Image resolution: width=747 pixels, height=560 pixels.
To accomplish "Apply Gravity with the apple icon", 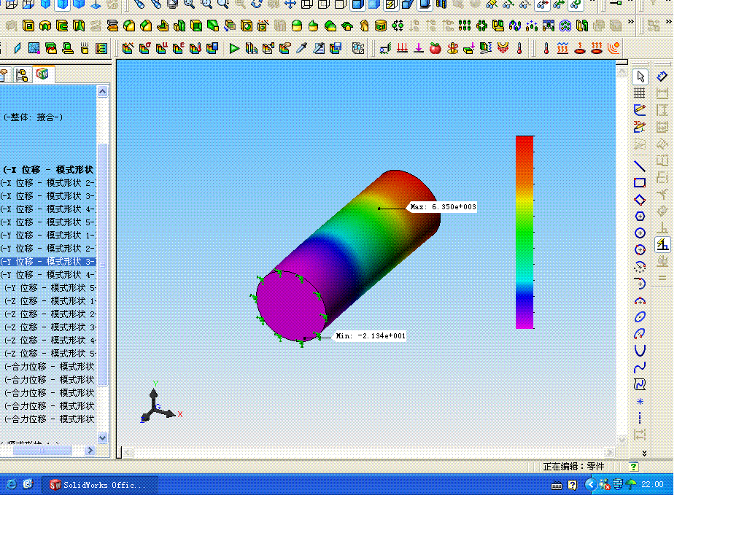I will (436, 48).
